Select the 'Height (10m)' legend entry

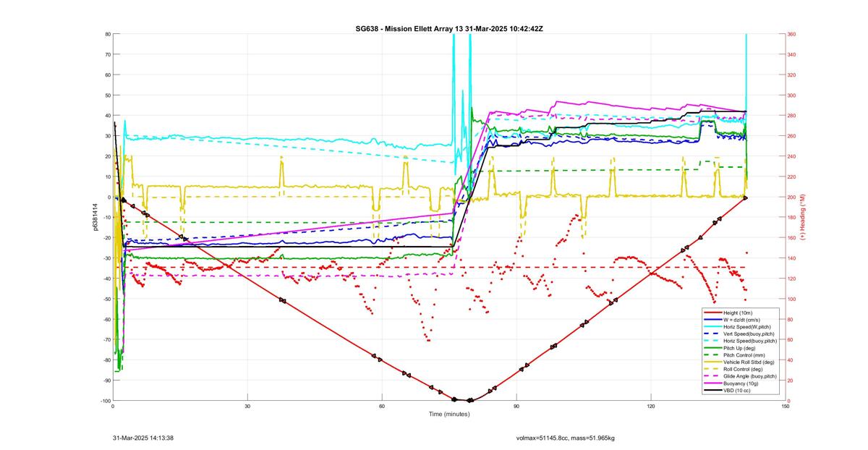tap(739, 313)
